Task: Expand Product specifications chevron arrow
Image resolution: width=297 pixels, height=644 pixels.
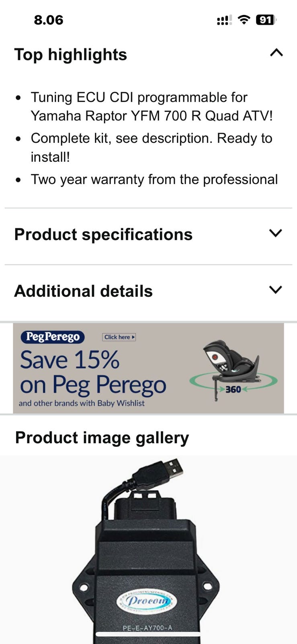Action: (275, 233)
